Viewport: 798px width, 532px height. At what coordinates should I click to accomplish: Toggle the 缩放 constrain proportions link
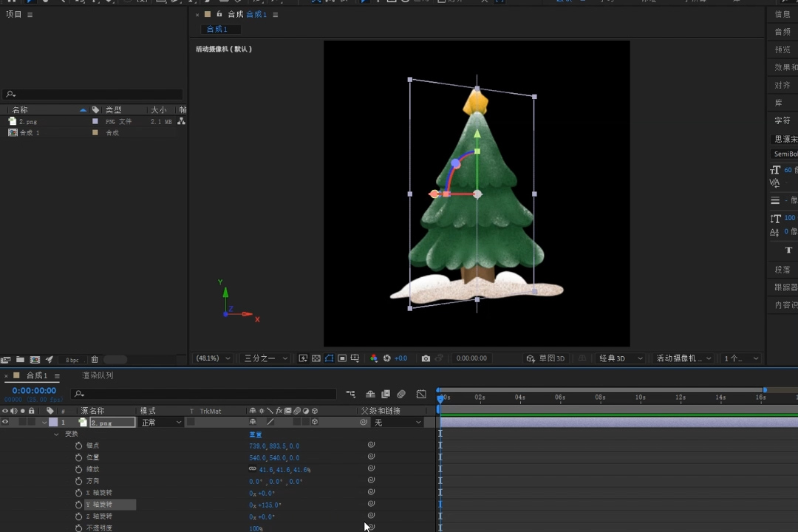tap(253, 469)
